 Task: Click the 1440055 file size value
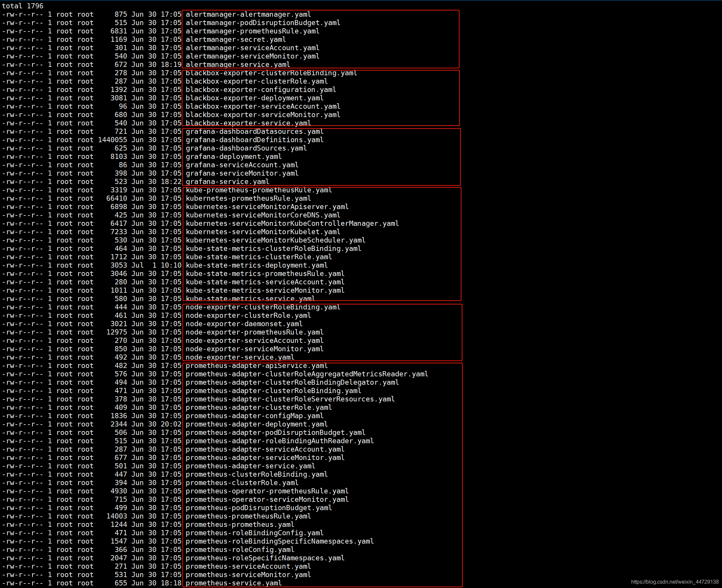(113, 140)
